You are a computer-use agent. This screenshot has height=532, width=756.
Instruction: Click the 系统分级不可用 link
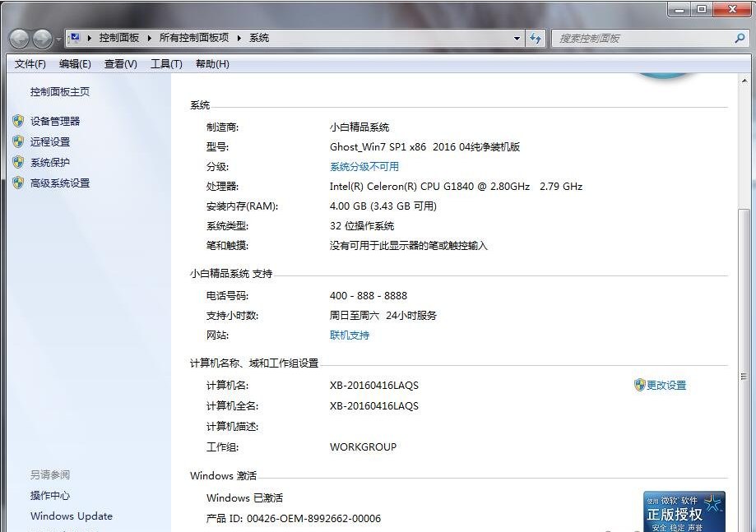pos(364,167)
